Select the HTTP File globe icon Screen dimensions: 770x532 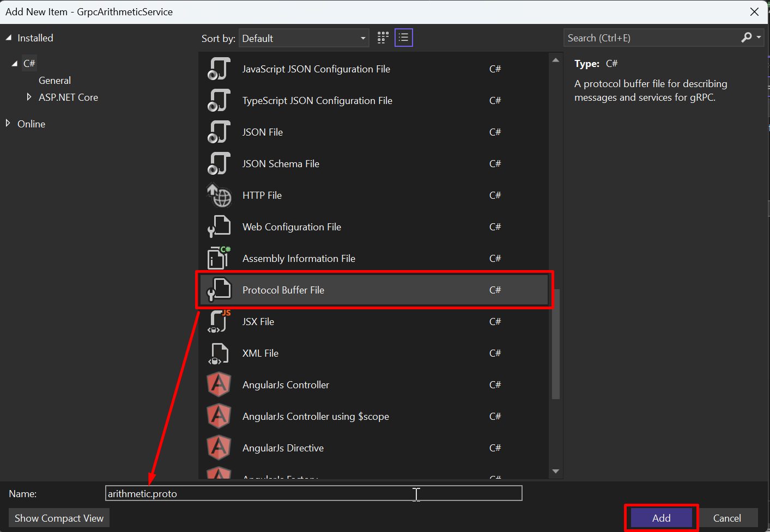[x=219, y=195]
